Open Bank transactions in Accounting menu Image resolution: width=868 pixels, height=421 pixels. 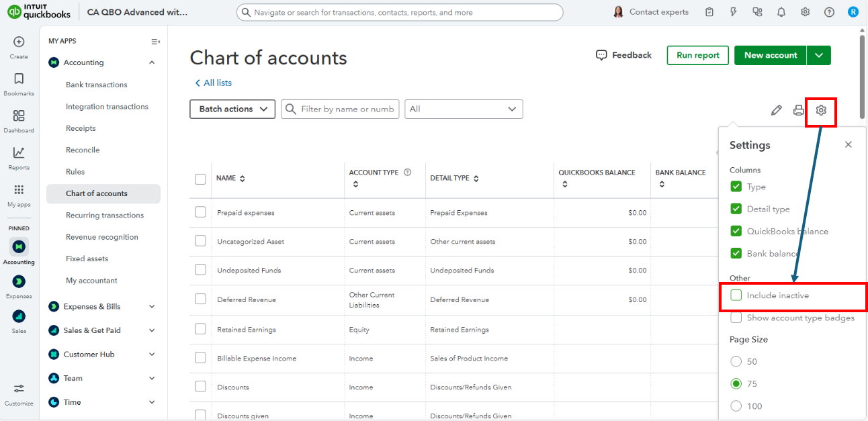[x=96, y=85]
